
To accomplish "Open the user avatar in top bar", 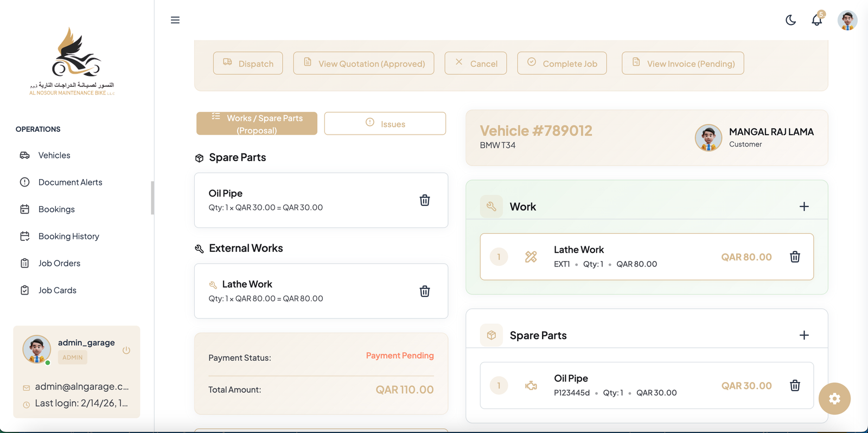I will pyautogui.click(x=847, y=21).
